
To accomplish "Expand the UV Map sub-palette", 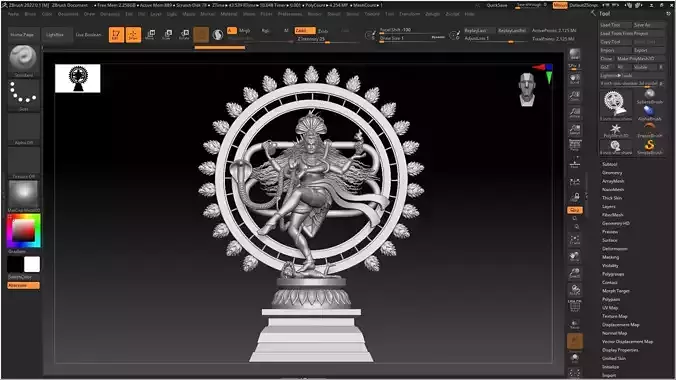I will pyautogui.click(x=610, y=308).
